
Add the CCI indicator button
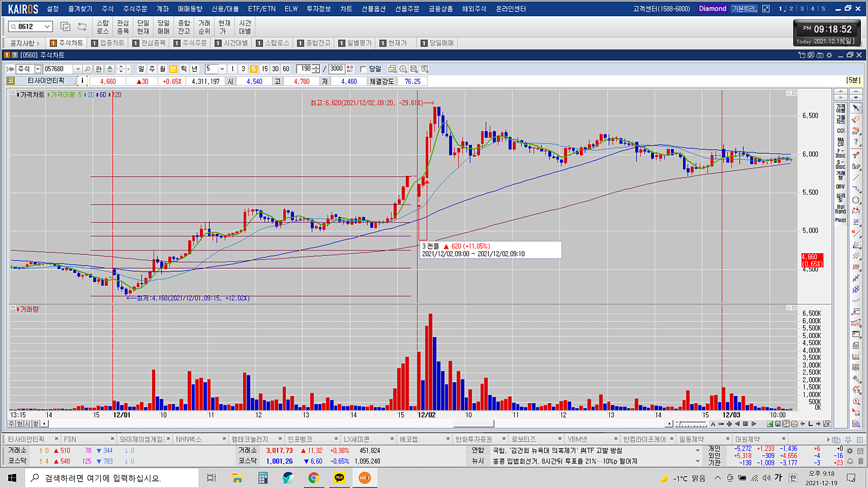point(840,131)
